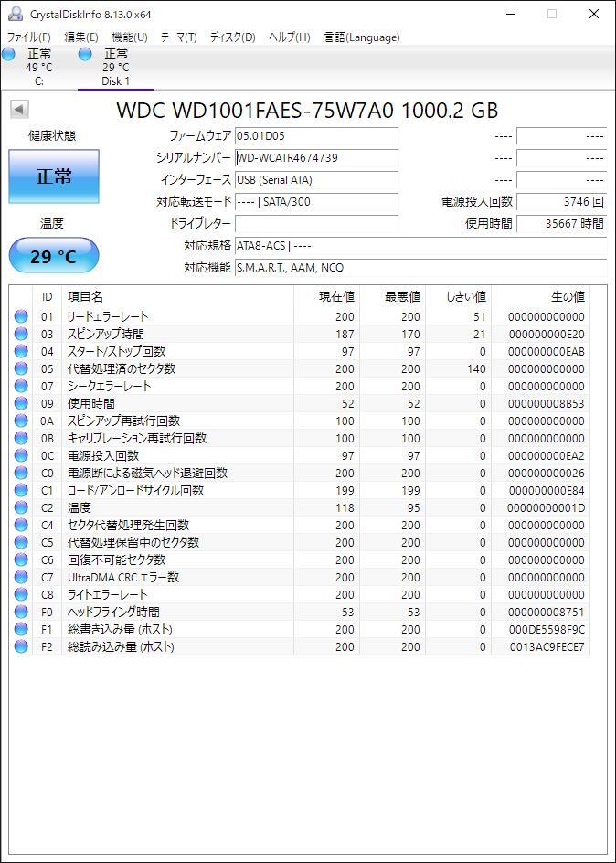Click blue status icon for row C2 温度
The height and width of the screenshot is (863, 616).
point(21,507)
